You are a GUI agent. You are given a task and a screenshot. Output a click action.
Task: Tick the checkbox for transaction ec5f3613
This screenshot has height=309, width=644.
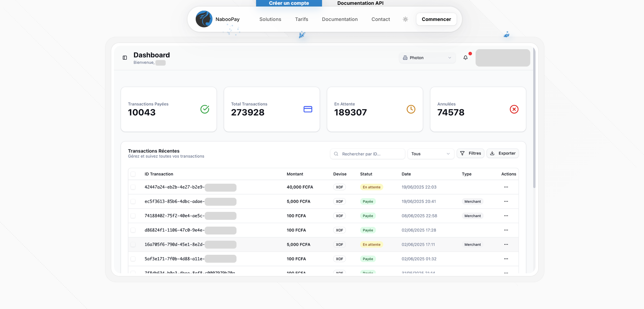pos(133,202)
